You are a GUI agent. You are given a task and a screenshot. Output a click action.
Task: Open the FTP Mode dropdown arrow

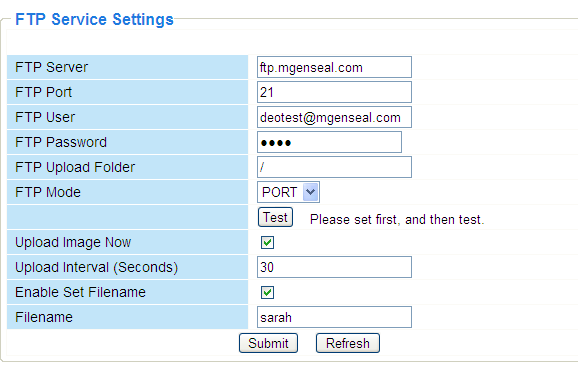pos(310,192)
